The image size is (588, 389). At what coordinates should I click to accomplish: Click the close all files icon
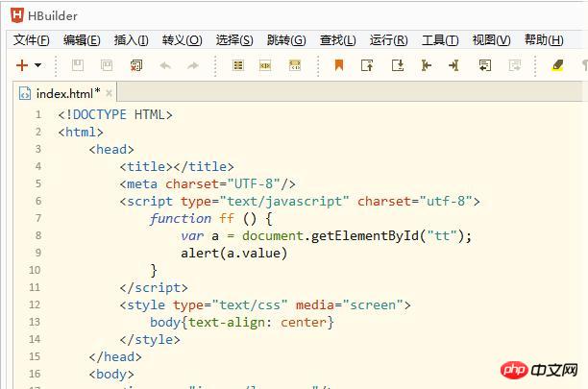tap(135, 65)
